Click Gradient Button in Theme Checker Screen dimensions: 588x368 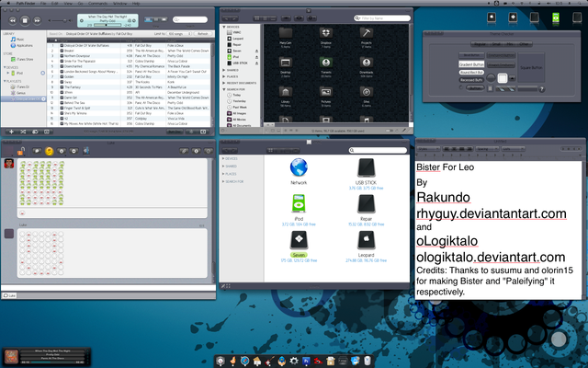471,64
